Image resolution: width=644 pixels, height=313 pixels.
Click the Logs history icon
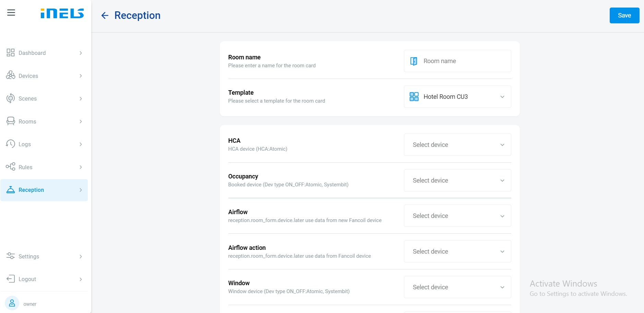11,144
